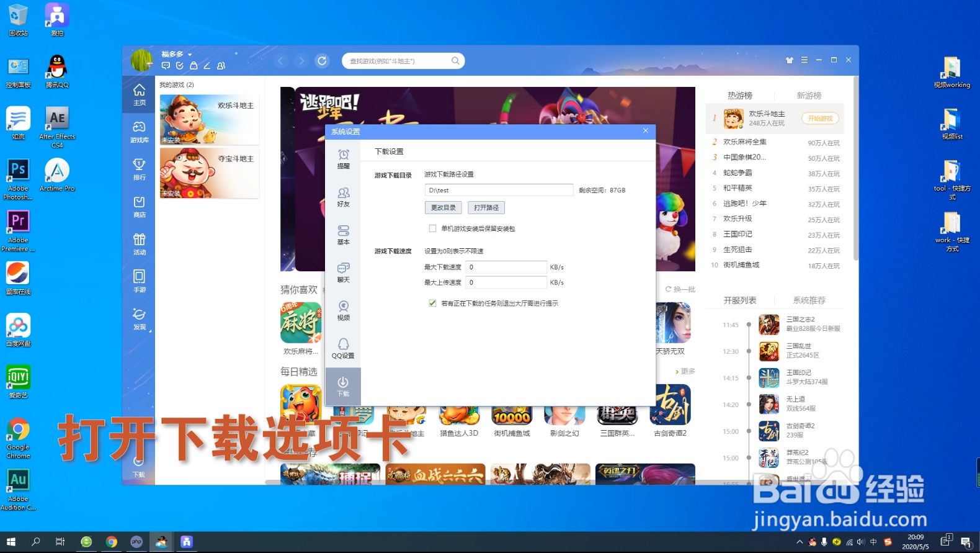
Task: Switch to 系统推荐 tab
Action: point(809,300)
